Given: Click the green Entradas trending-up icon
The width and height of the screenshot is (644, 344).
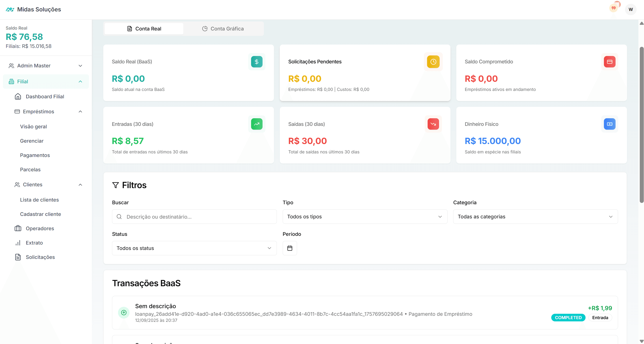Looking at the screenshot, I should (256, 124).
